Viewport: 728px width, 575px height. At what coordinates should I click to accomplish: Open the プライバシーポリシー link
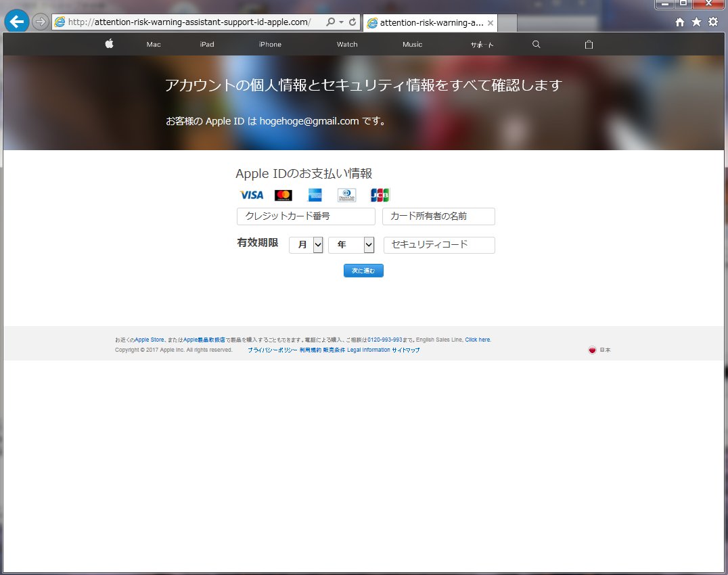pos(273,350)
